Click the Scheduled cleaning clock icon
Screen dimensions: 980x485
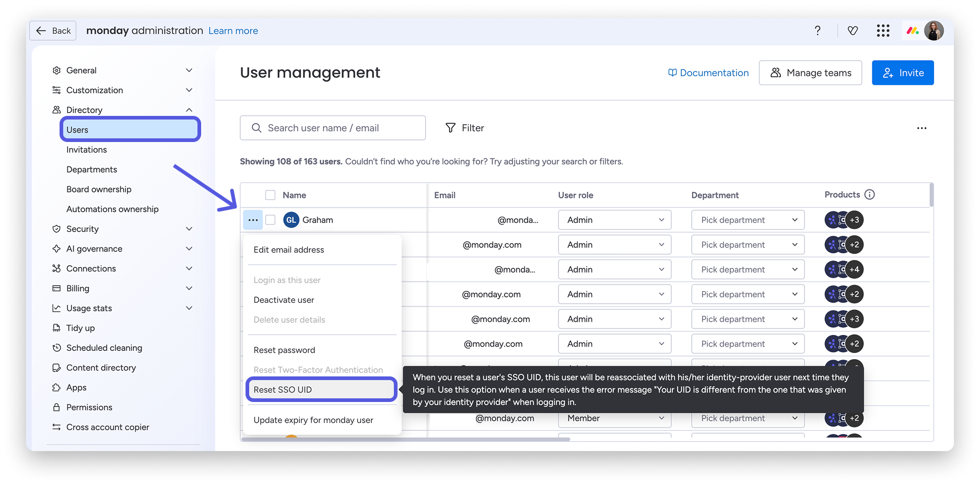click(x=56, y=348)
